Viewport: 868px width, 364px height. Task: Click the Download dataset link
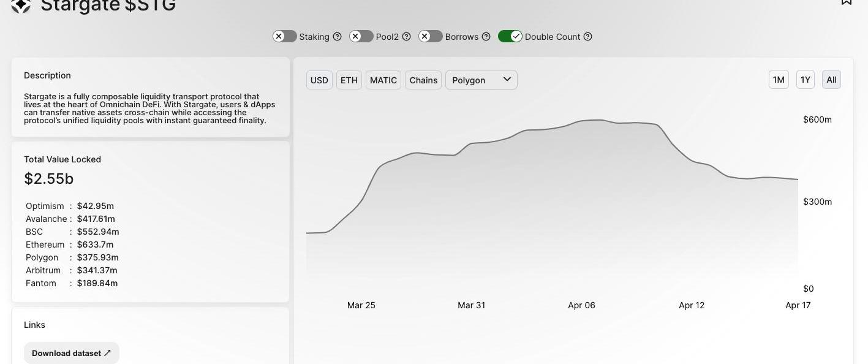(71, 353)
